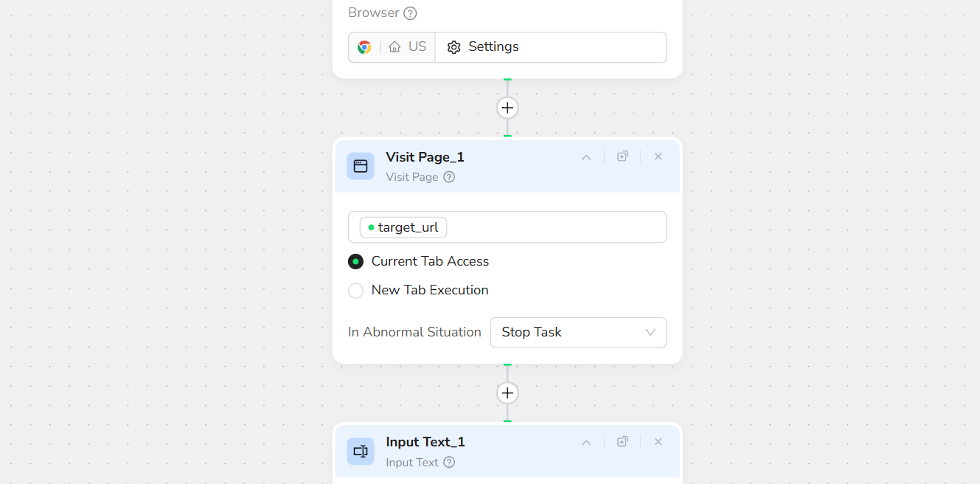Select the Current Tab Access option
Screen dimensions: 980x484
pyautogui.click(x=356, y=262)
